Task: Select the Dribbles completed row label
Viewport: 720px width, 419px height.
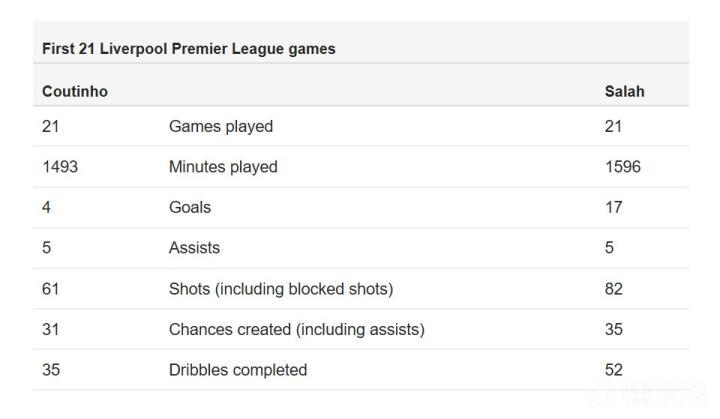Action: tap(237, 370)
